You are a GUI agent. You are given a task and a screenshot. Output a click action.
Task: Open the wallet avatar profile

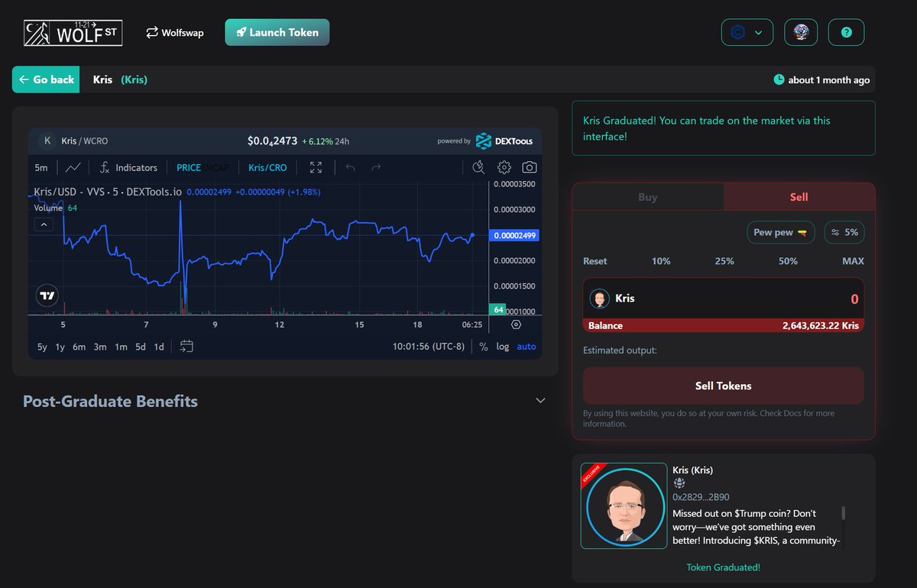(801, 32)
